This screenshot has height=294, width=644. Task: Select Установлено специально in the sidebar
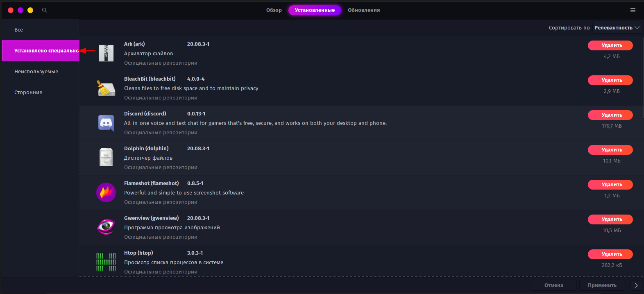tap(40, 51)
